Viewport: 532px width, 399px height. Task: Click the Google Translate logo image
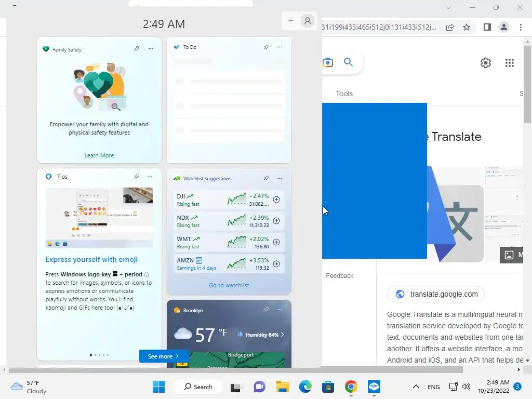coord(455,214)
